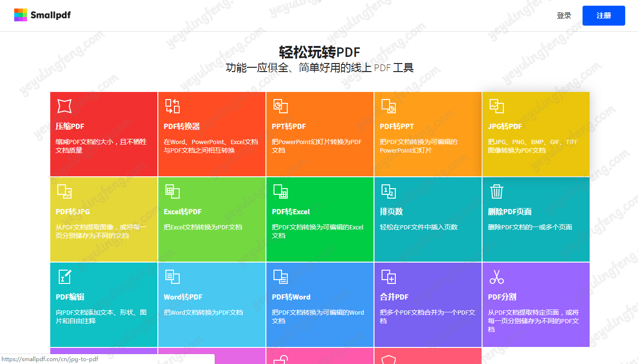Click the 登录 login link
This screenshot has width=638, height=364.
click(564, 16)
